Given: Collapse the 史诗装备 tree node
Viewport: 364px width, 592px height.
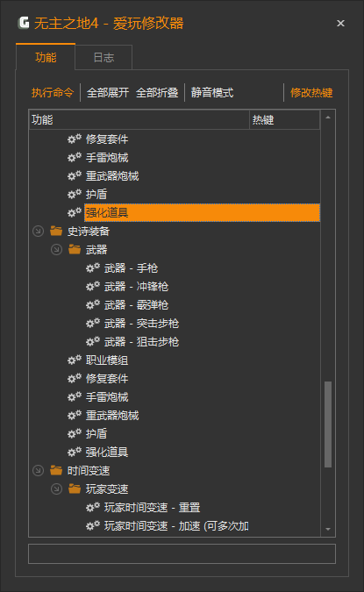Looking at the screenshot, I should [38, 231].
